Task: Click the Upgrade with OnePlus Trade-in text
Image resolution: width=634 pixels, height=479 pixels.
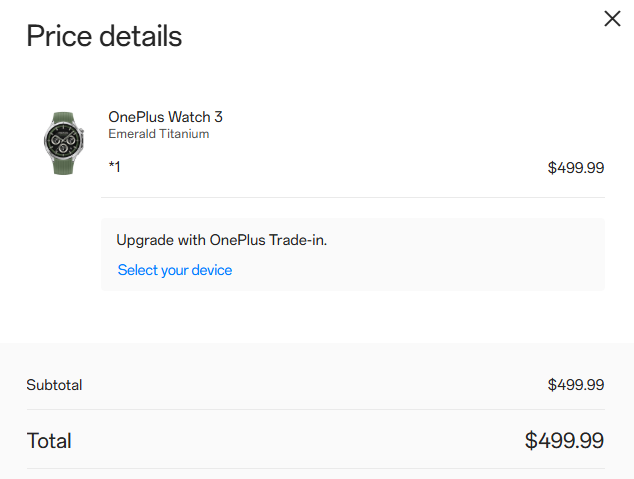Action: tap(222, 240)
